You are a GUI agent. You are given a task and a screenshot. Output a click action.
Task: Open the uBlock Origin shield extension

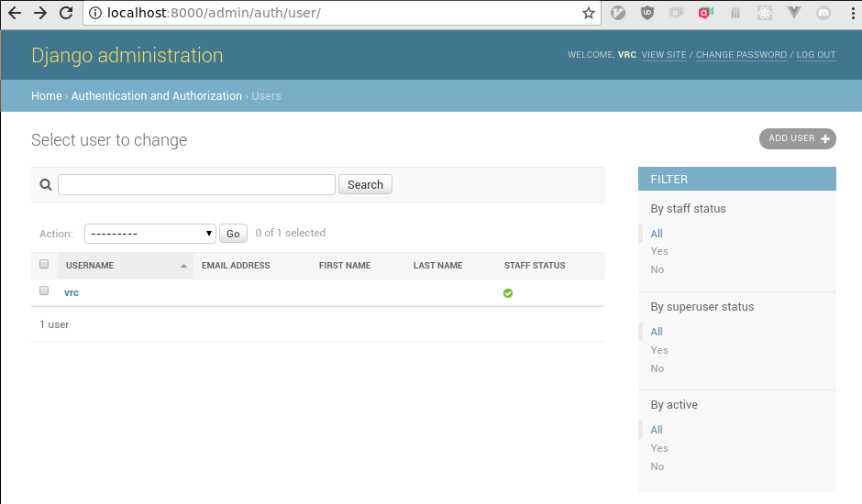(647, 13)
